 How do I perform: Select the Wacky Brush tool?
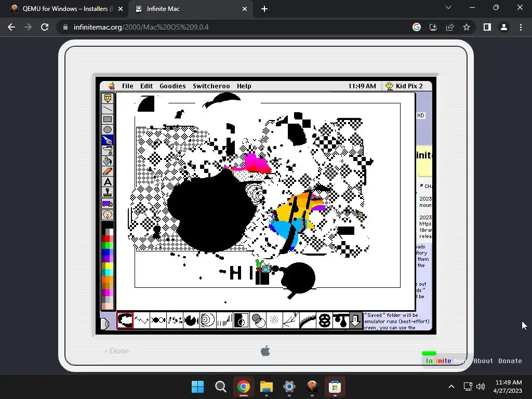tap(108, 140)
